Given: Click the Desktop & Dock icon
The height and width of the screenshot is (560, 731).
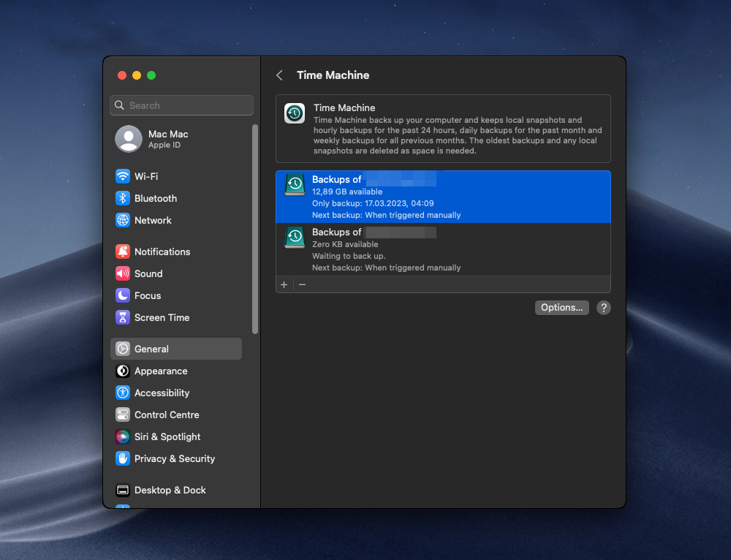Looking at the screenshot, I should click(123, 490).
